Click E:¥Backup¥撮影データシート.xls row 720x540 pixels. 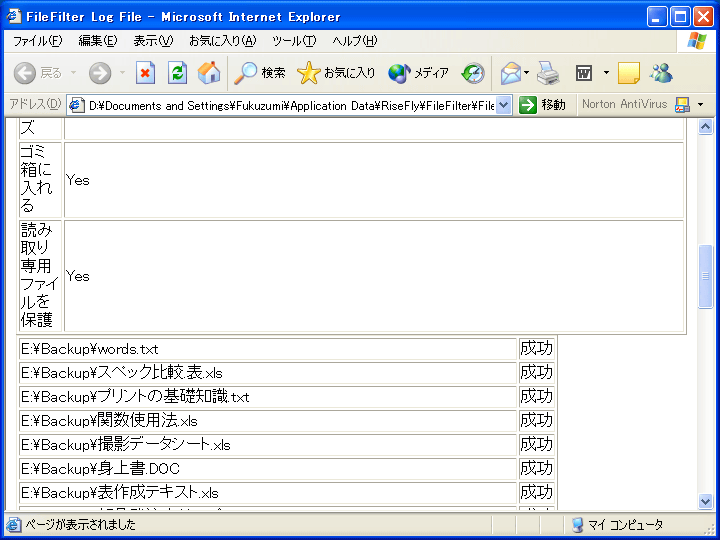click(x=268, y=445)
